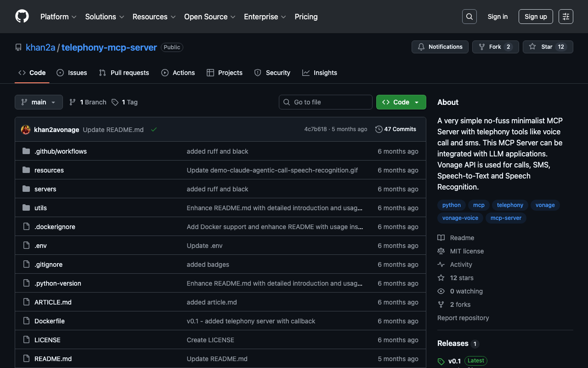
Task: Expand the Platform menu
Action: tap(58, 17)
